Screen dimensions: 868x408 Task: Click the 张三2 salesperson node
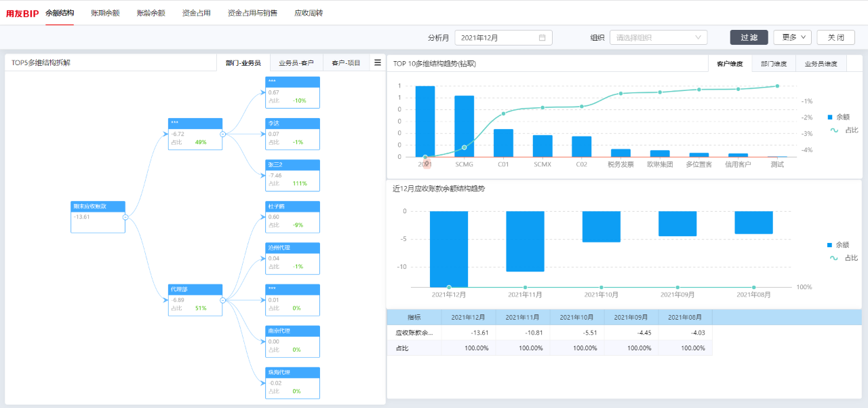click(x=292, y=175)
